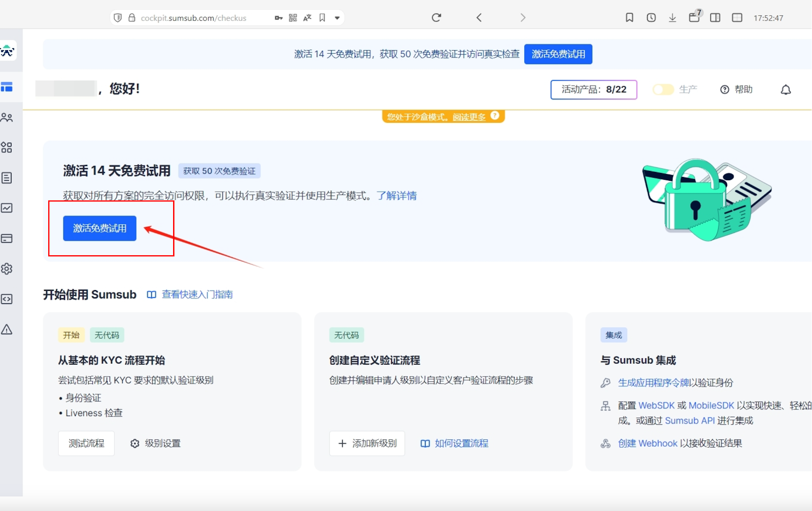Click 激活免费试用 in the top banner
This screenshot has height=511, width=812.
(558, 54)
